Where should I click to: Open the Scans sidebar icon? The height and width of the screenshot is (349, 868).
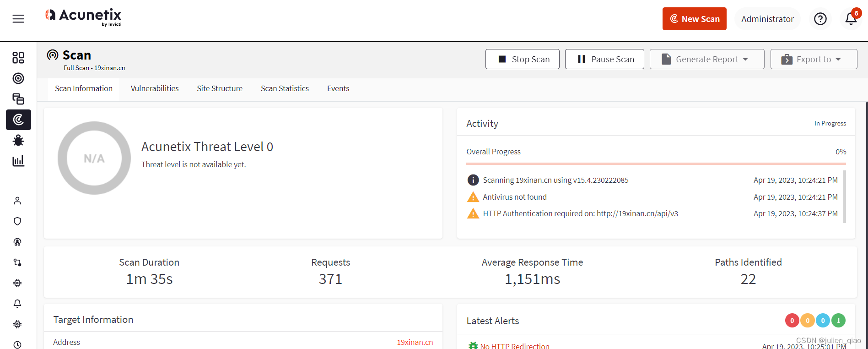tap(18, 120)
